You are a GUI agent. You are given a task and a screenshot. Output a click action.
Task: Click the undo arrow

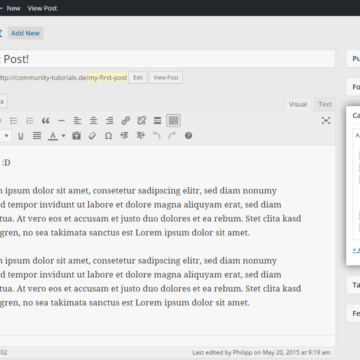click(156, 136)
